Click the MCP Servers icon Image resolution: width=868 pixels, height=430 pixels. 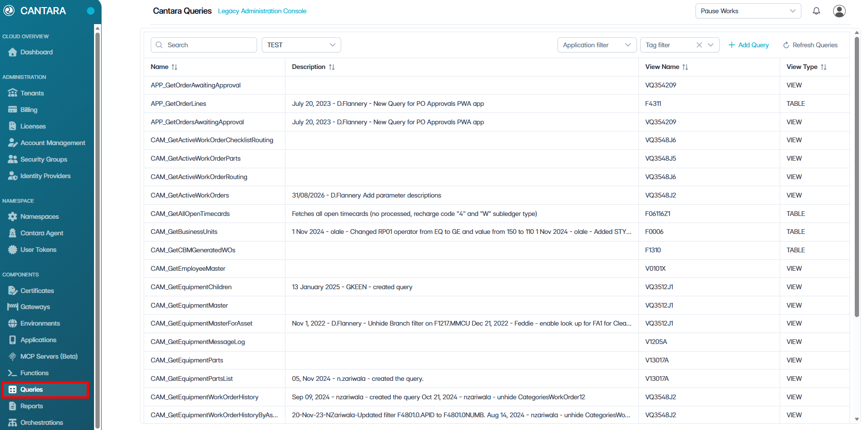[13, 356]
